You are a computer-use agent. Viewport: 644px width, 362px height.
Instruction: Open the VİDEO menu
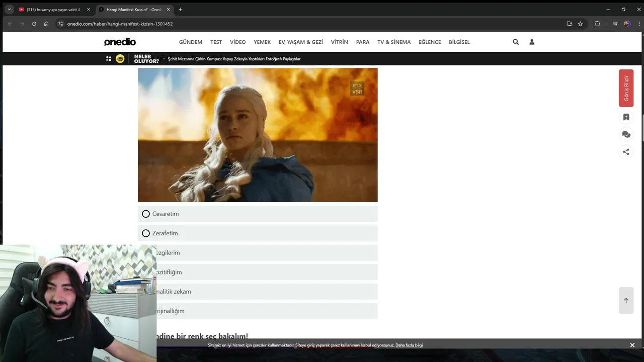(238, 42)
